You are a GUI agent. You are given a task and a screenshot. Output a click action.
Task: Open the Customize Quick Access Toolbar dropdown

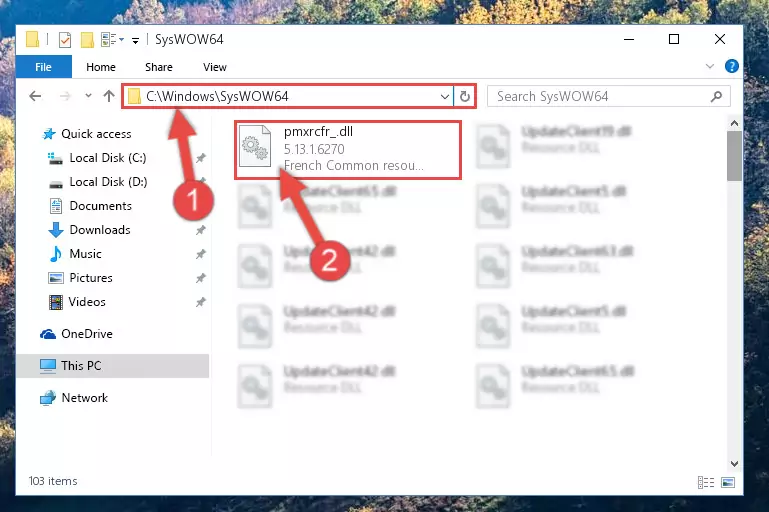pyautogui.click(x=135, y=40)
